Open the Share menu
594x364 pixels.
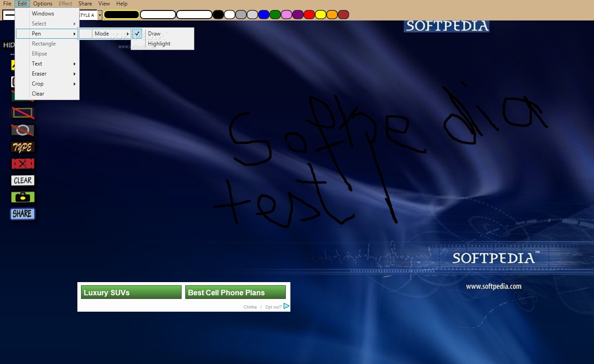tap(85, 4)
